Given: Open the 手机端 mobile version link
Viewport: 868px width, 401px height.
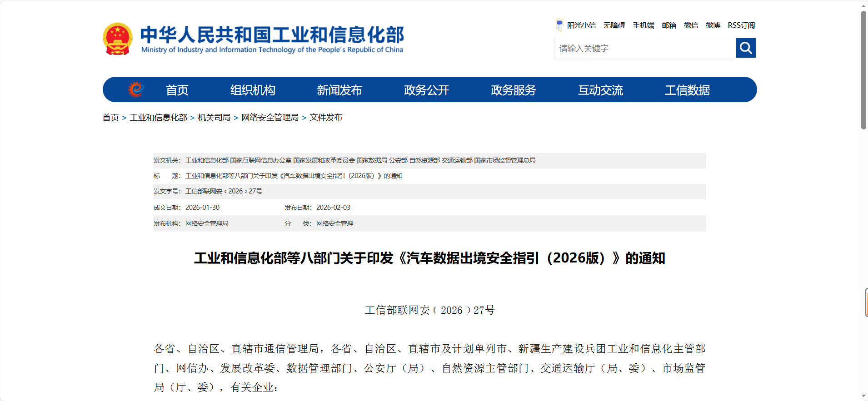Looking at the screenshot, I should 644,25.
